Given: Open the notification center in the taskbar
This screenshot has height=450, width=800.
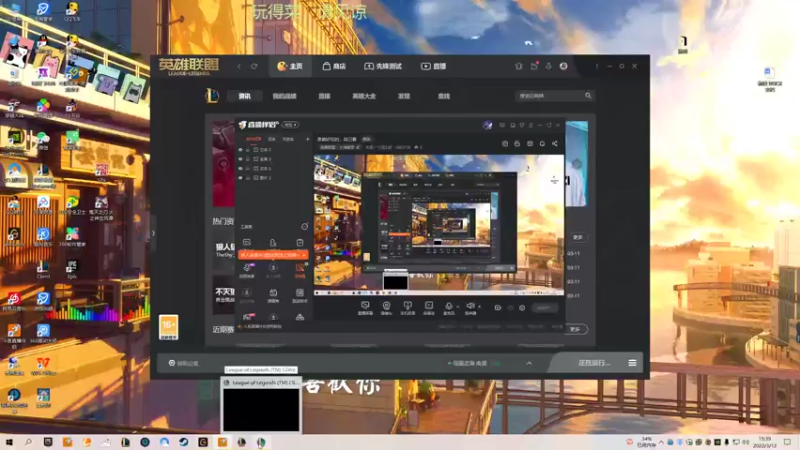Looking at the screenshot, I should click(788, 442).
